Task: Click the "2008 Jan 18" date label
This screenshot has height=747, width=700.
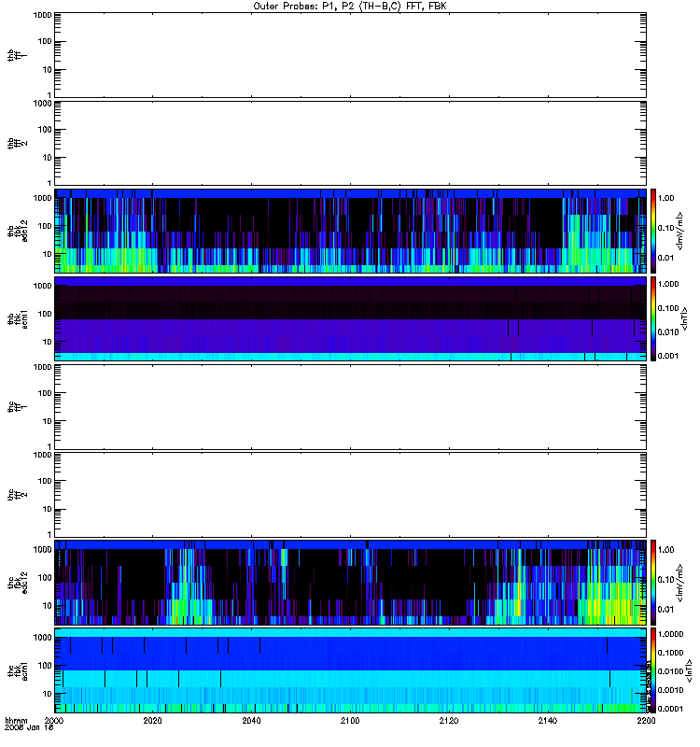Action: pyautogui.click(x=29, y=727)
